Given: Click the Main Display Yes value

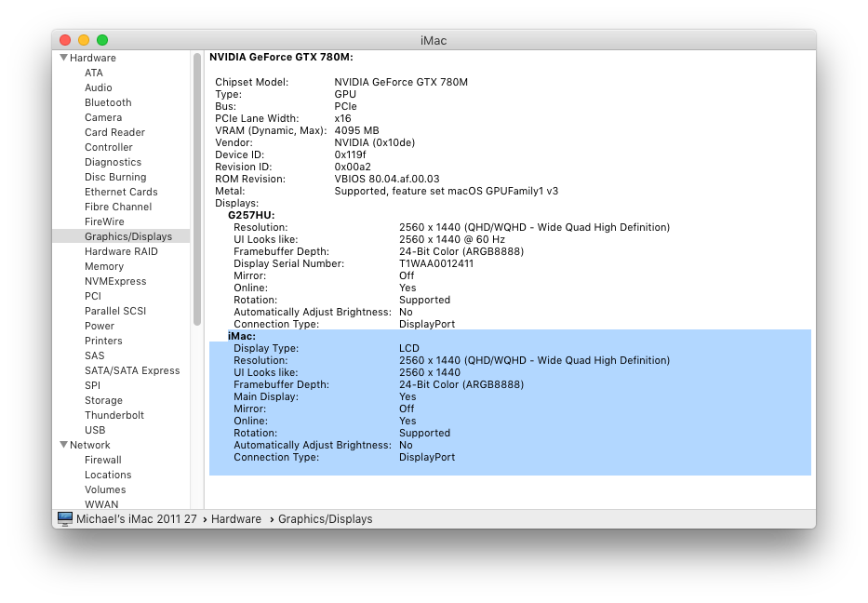Looking at the screenshot, I should (x=407, y=396).
